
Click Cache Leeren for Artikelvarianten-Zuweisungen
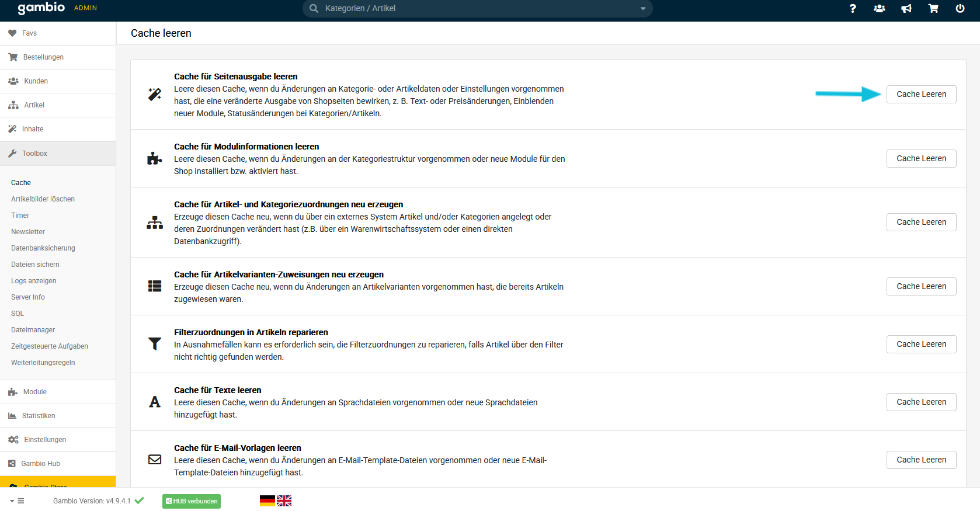tap(921, 286)
